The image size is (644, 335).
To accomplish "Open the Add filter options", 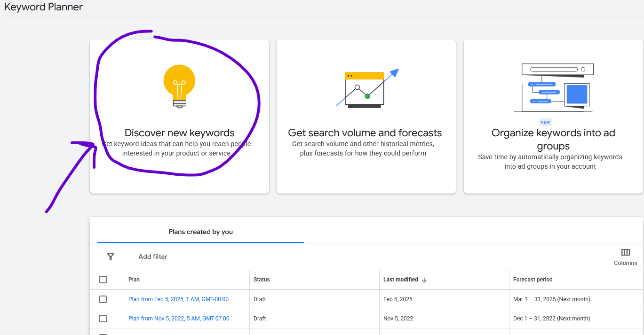I will click(152, 257).
